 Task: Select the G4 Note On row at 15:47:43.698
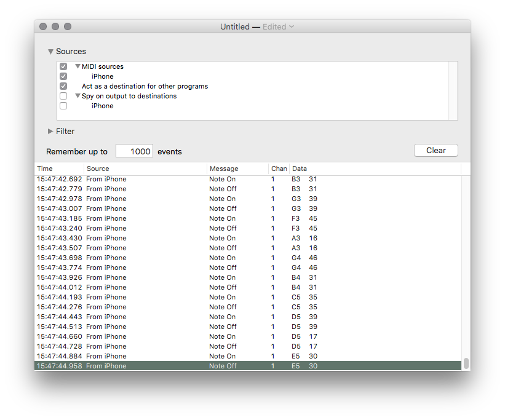click(x=248, y=258)
